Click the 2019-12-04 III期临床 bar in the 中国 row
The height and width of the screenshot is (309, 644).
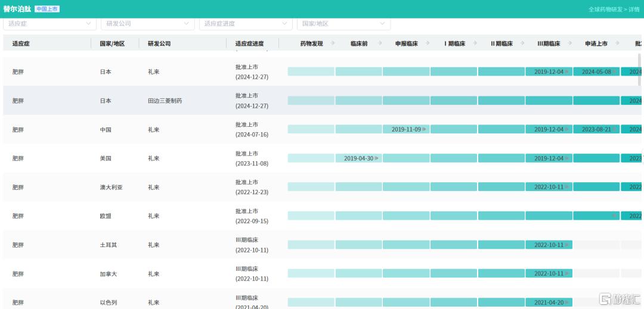pyautogui.click(x=549, y=129)
